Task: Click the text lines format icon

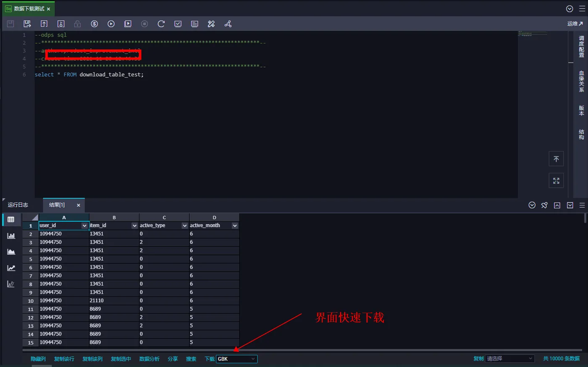Action: pyautogui.click(x=194, y=24)
